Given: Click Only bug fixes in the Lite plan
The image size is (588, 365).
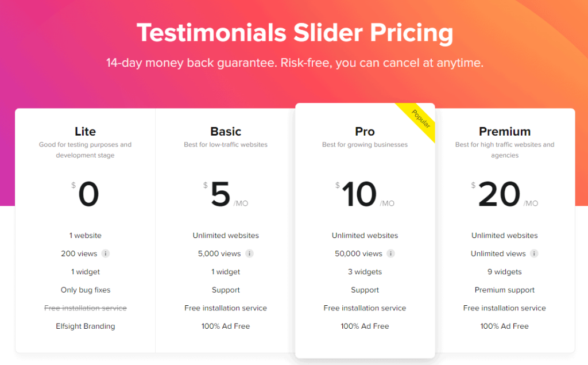Looking at the screenshot, I should click(x=86, y=290).
